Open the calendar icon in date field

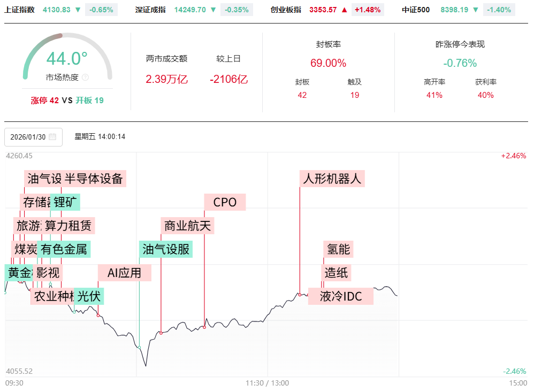pos(52,137)
